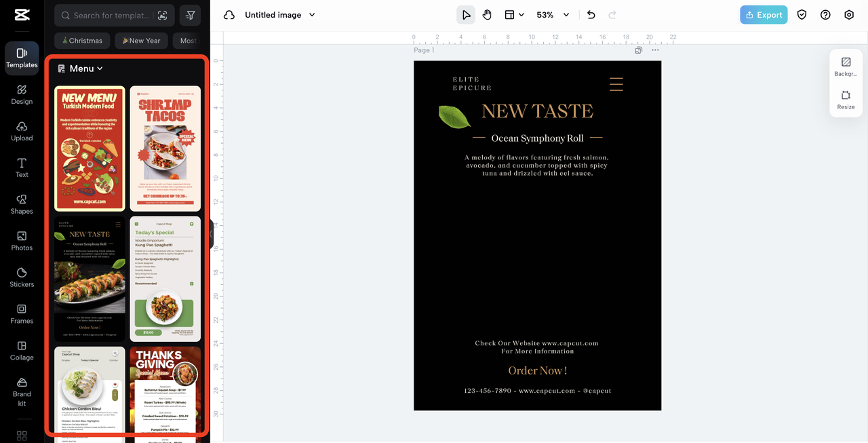
Task: Open the Design sidebar tab
Action: point(22,95)
